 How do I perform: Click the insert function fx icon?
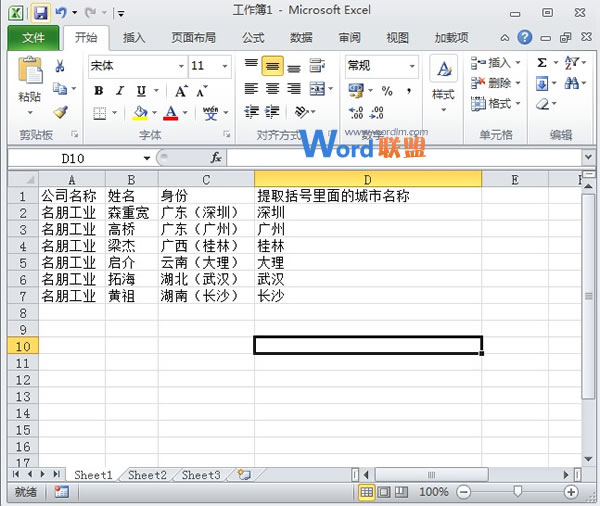[x=215, y=158]
